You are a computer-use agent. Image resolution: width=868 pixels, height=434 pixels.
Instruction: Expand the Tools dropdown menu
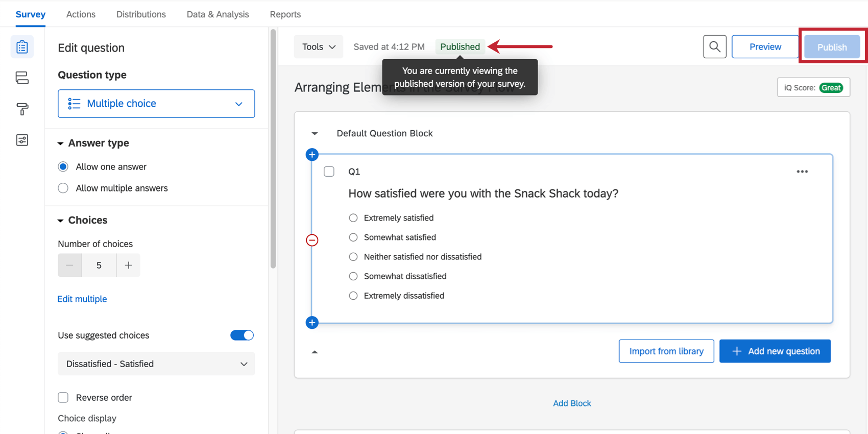tap(319, 47)
